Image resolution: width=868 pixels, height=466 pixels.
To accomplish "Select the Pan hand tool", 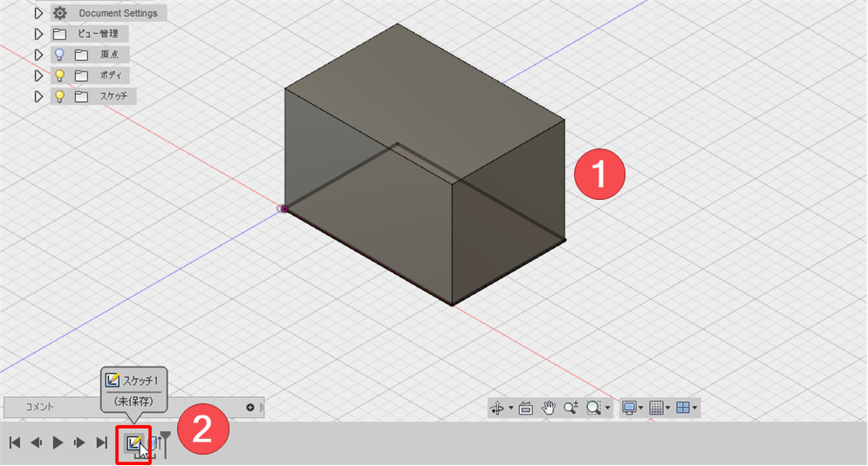I will pyautogui.click(x=549, y=408).
